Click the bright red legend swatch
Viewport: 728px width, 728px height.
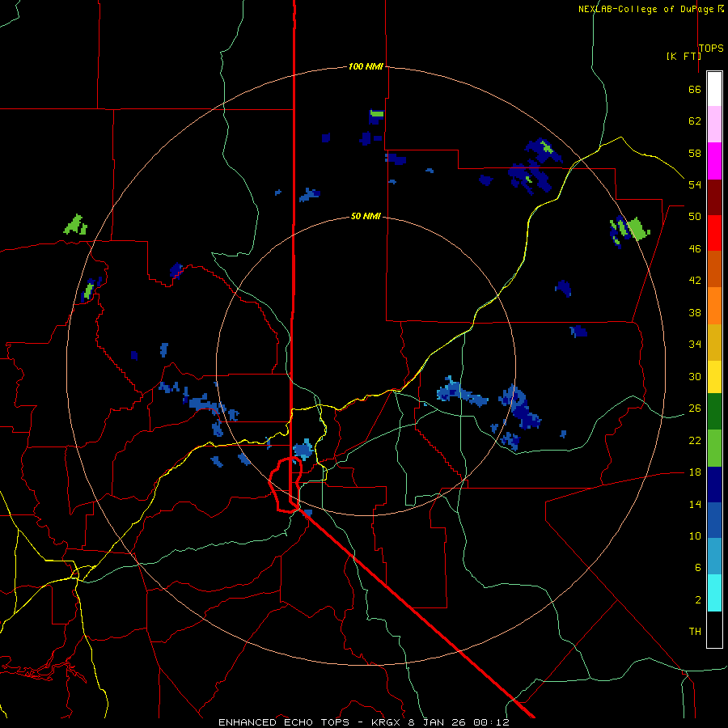click(x=714, y=233)
